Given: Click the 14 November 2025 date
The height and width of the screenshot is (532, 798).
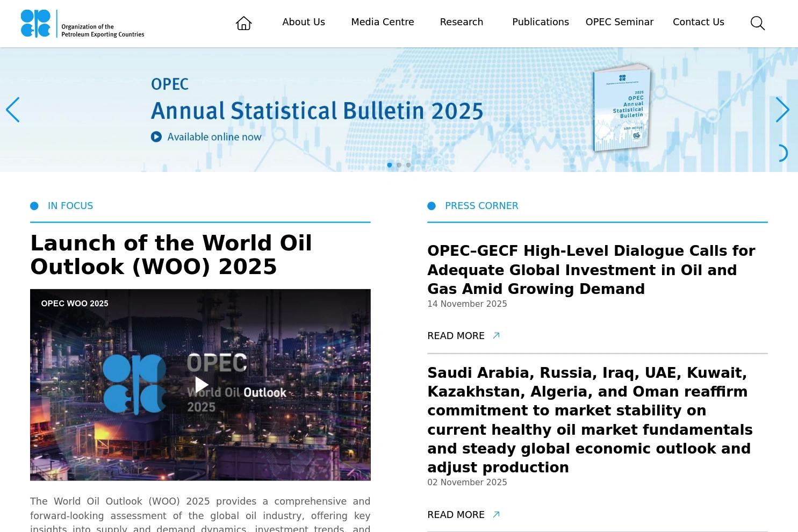Looking at the screenshot, I should pyautogui.click(x=467, y=304).
